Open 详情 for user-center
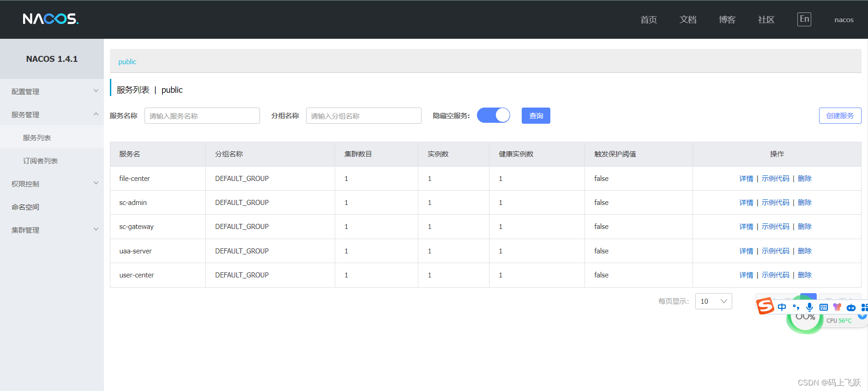868x391 pixels. tap(746, 275)
